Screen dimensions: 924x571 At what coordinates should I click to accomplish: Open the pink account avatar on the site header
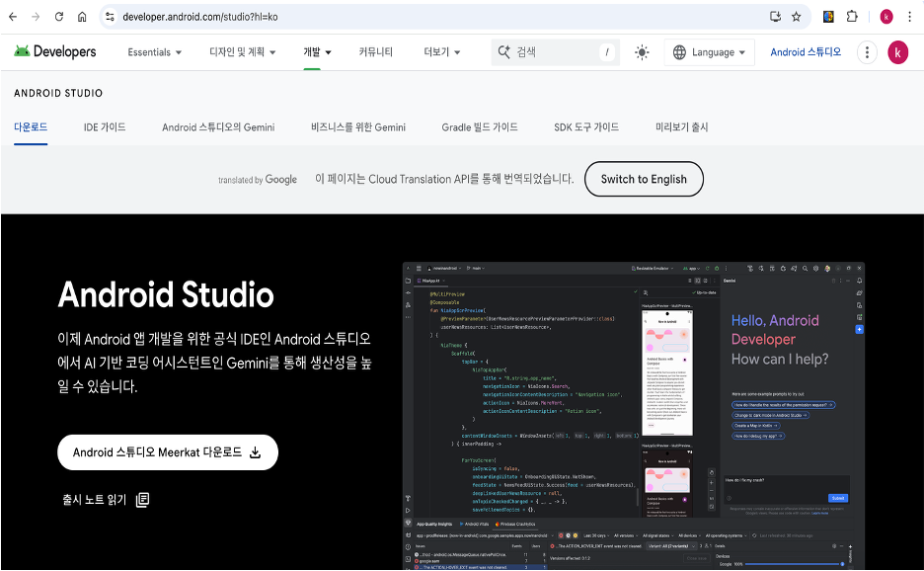point(898,52)
